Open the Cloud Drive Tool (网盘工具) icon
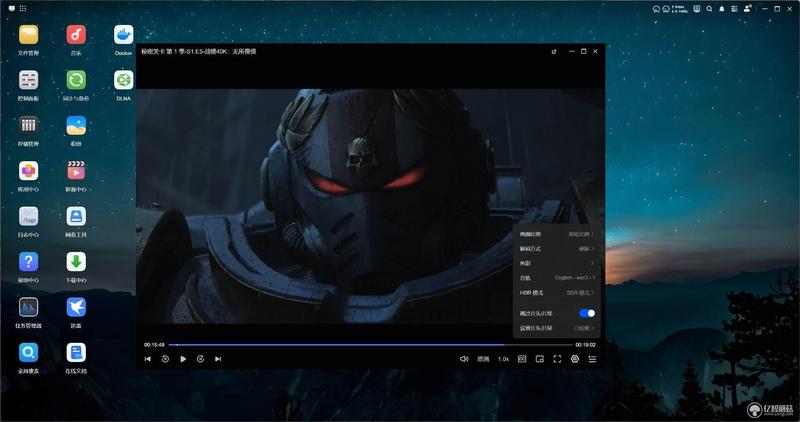800x422 pixels. 76,216
